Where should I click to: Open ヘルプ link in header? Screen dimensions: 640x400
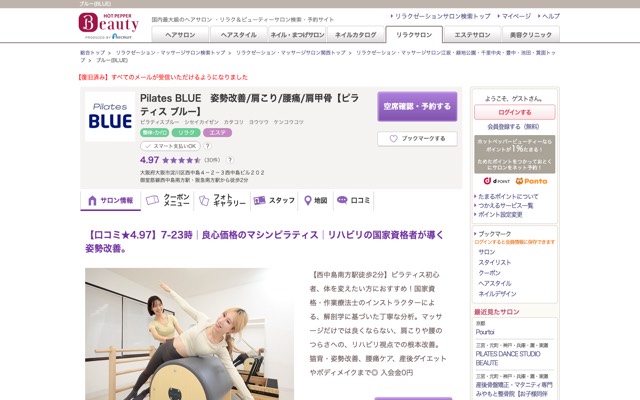(551, 16)
